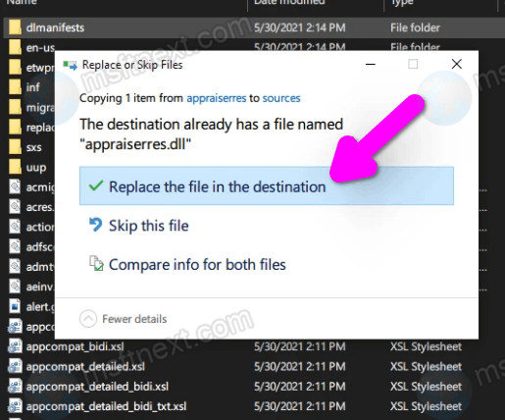This screenshot has width=505, height=420.
Task: Click the action file icon
Action: click(15, 227)
